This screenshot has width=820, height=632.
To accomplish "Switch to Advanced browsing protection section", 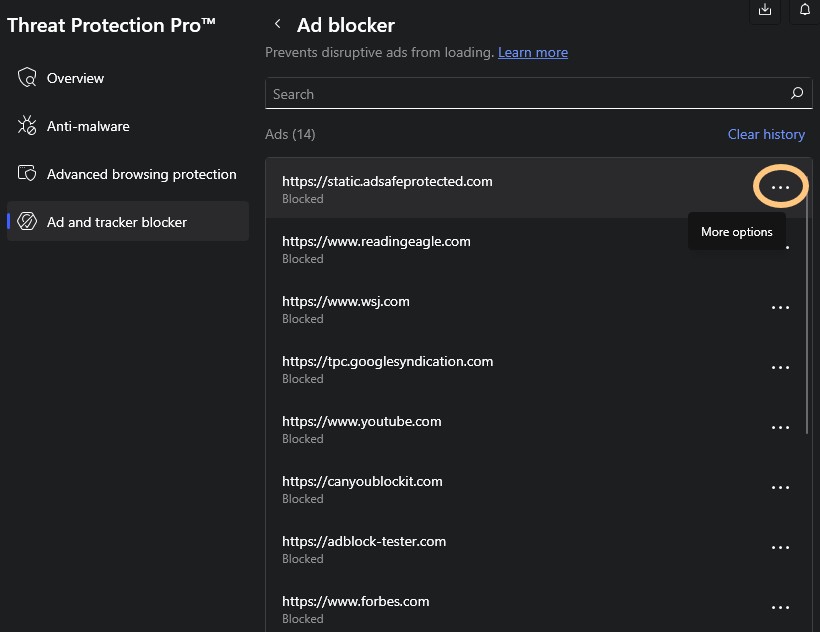I will (x=141, y=173).
